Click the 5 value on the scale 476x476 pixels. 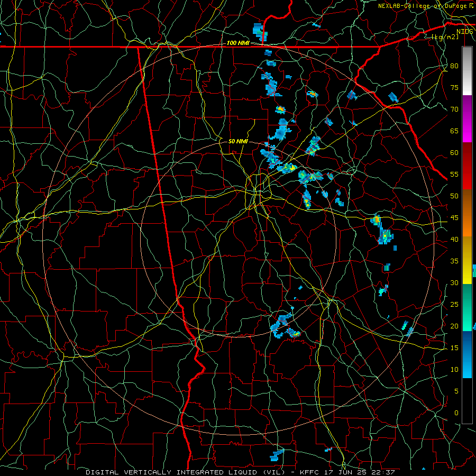(456, 391)
